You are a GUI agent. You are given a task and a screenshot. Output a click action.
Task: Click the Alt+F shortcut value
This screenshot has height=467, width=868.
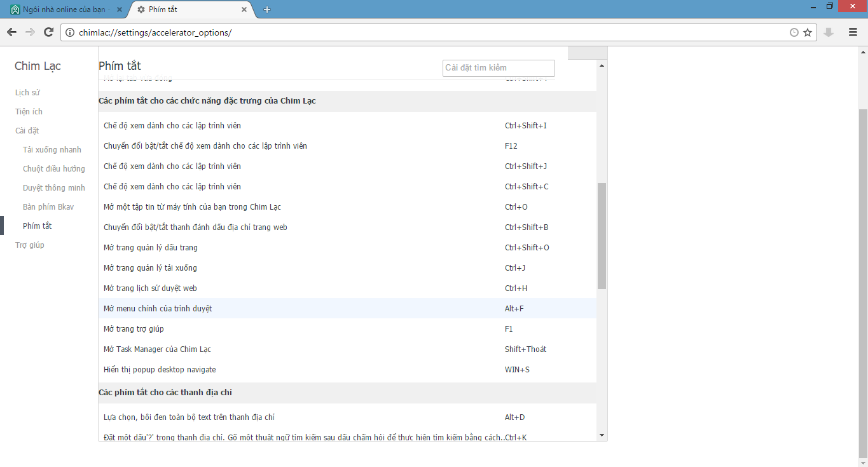[x=514, y=309]
